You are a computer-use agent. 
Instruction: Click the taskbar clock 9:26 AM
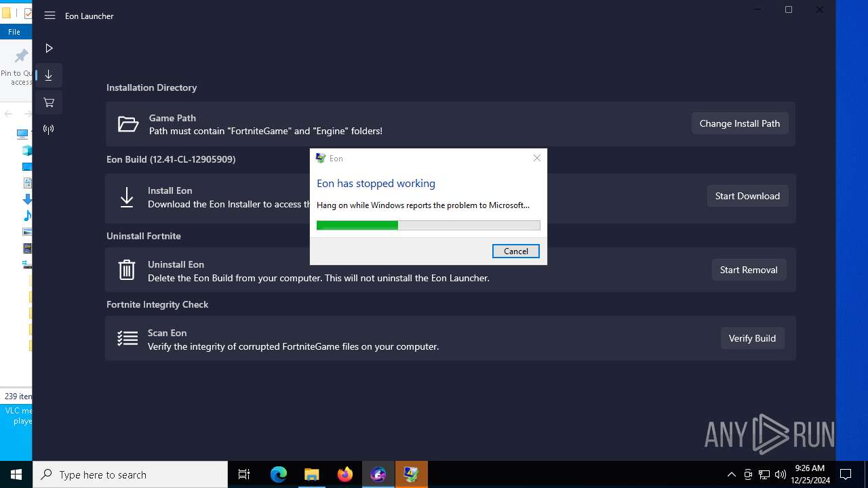tap(812, 474)
